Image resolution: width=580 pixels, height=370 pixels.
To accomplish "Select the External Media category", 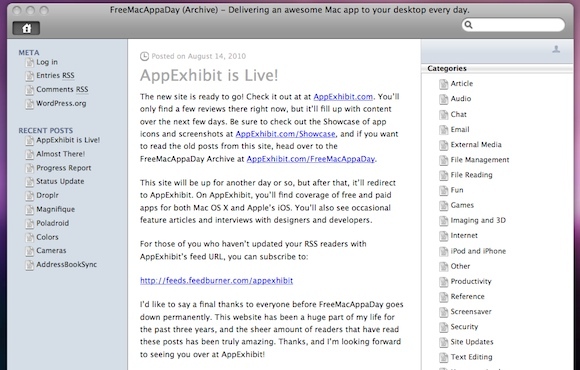I will click(x=476, y=145).
